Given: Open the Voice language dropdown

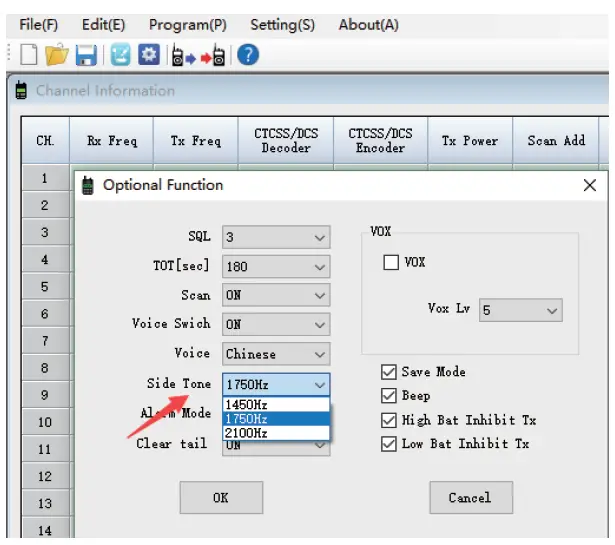Looking at the screenshot, I should click(276, 354).
